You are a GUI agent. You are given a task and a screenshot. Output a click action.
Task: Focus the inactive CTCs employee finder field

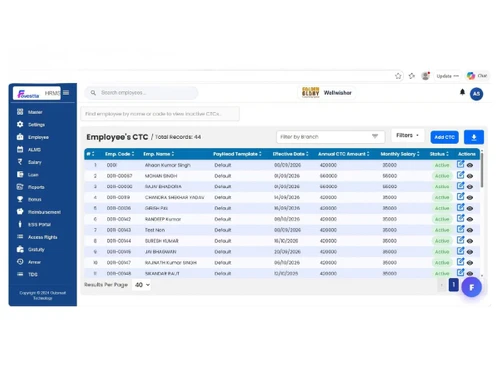pos(160,114)
